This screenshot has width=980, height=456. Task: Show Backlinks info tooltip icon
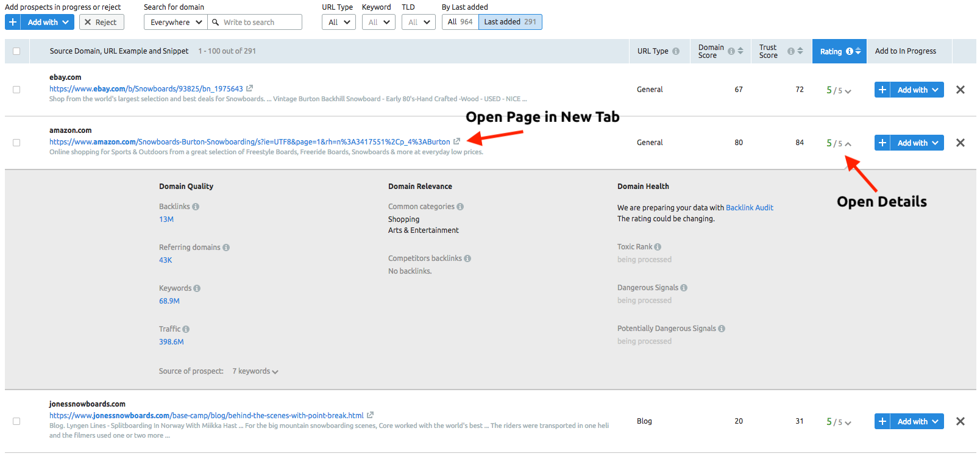[196, 207]
